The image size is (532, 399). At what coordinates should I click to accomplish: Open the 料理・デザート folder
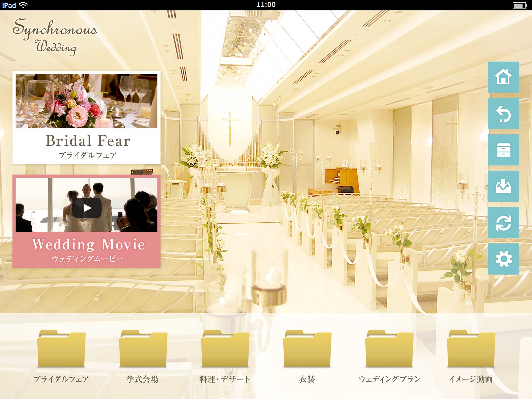[225, 349]
